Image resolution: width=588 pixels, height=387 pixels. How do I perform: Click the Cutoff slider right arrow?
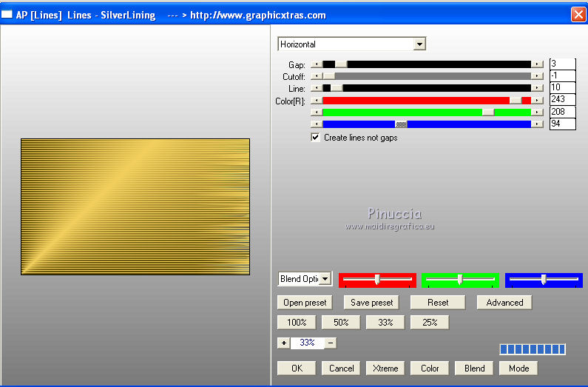538,76
